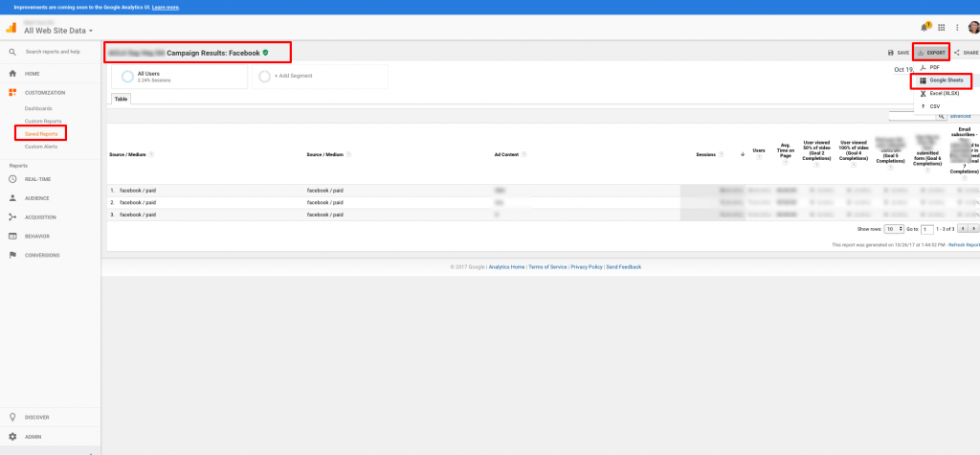Click User viewed 50% of video header

point(817,150)
